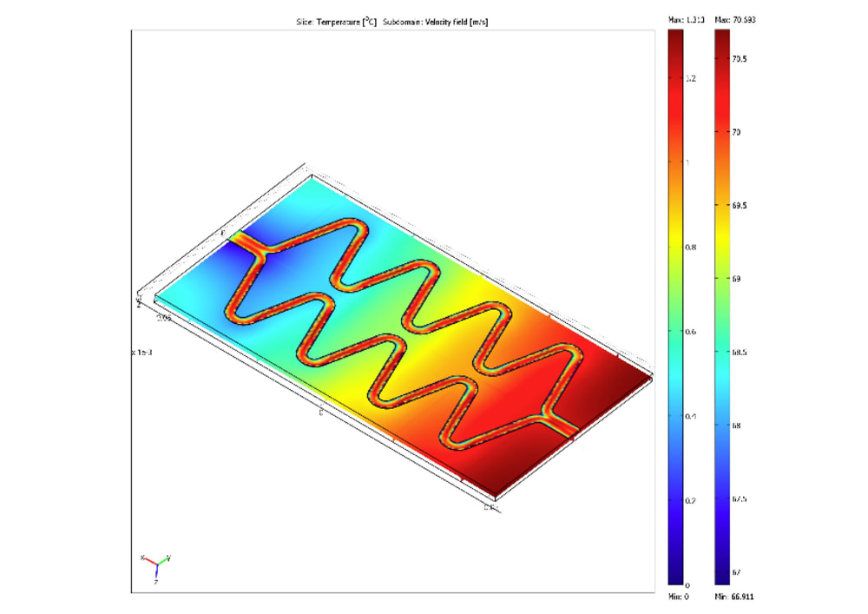The height and width of the screenshot is (614, 868).
Task: Select the channel Y-junction in dark red region
Action: 548,416
